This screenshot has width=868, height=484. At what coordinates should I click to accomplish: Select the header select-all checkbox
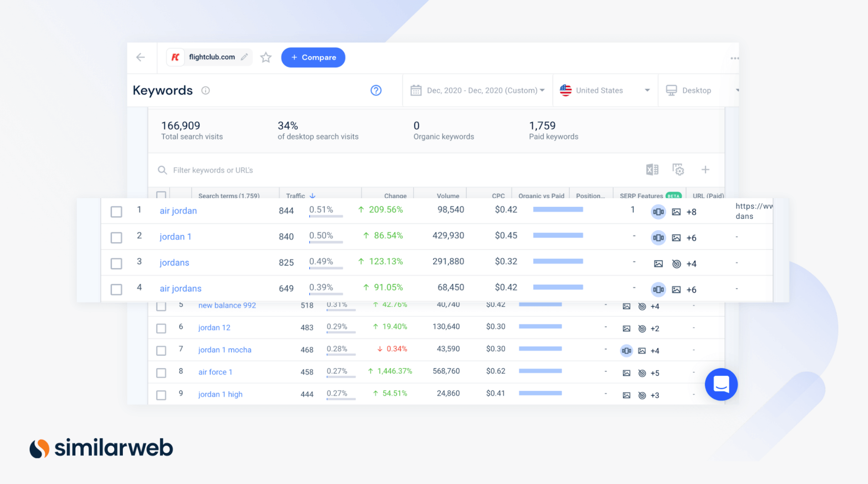pos(161,196)
